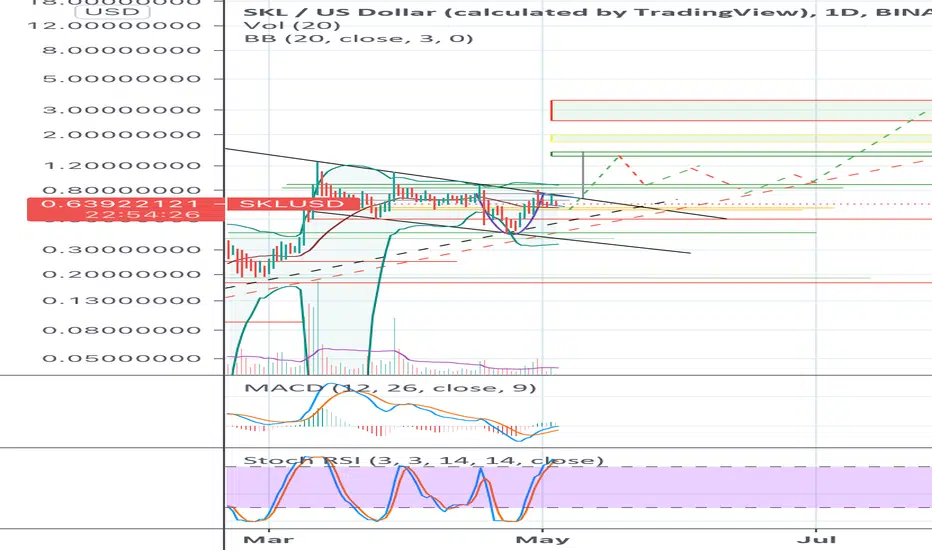This screenshot has width=932, height=550.
Task: Select the red-bordered green target zone near 3.0
Action: pos(741,111)
